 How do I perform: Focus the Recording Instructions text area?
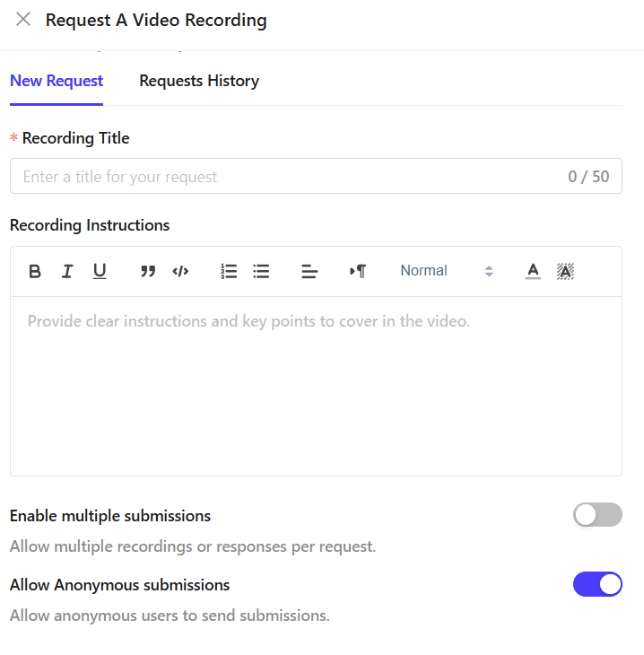[316, 386]
